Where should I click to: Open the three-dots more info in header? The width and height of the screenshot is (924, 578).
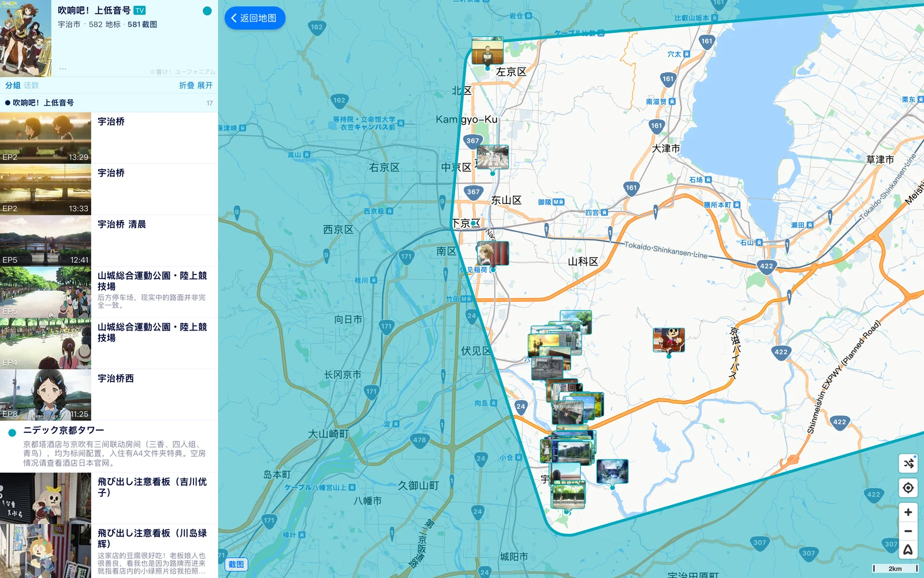pos(63,68)
